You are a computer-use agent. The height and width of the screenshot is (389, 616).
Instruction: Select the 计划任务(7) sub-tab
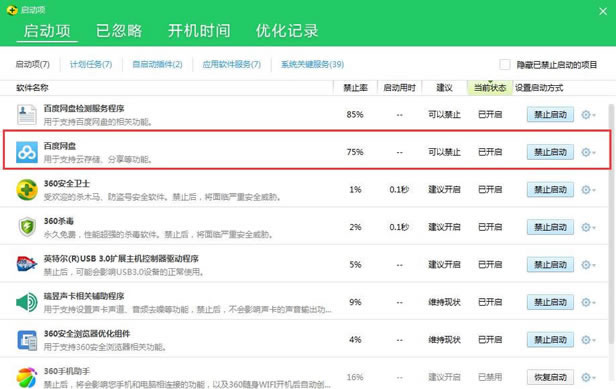tap(91, 64)
